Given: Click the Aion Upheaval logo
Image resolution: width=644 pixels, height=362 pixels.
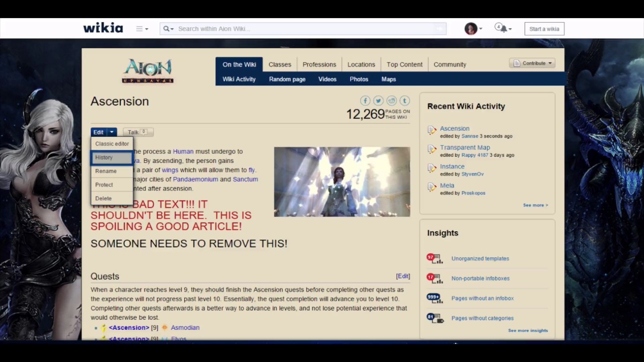Looking at the screenshot, I should coord(148,71).
